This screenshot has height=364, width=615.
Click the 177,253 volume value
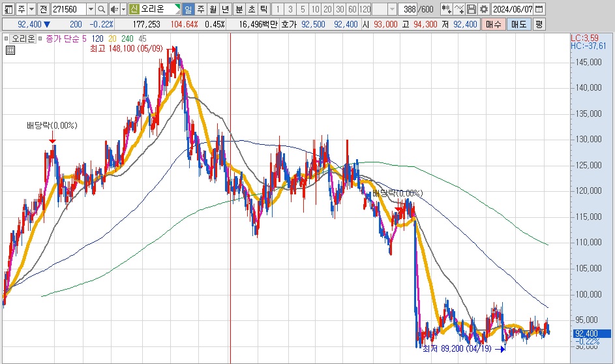coord(146,24)
